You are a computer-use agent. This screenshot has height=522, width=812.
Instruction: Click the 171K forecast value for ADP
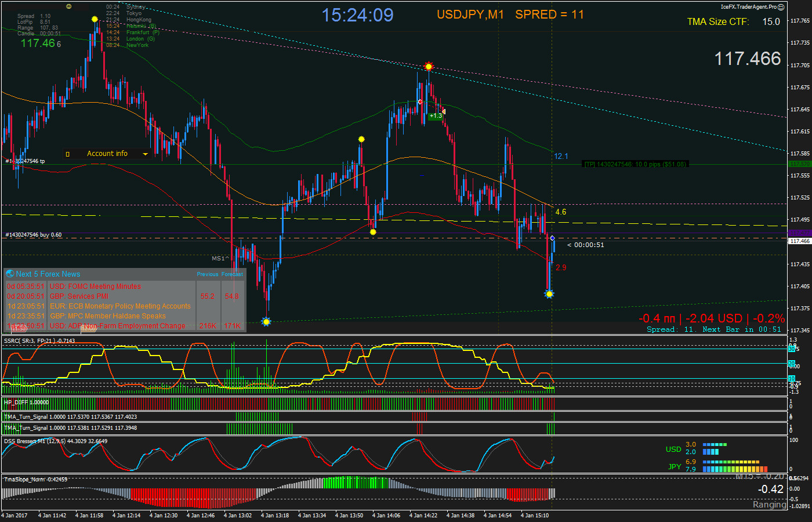pos(232,326)
